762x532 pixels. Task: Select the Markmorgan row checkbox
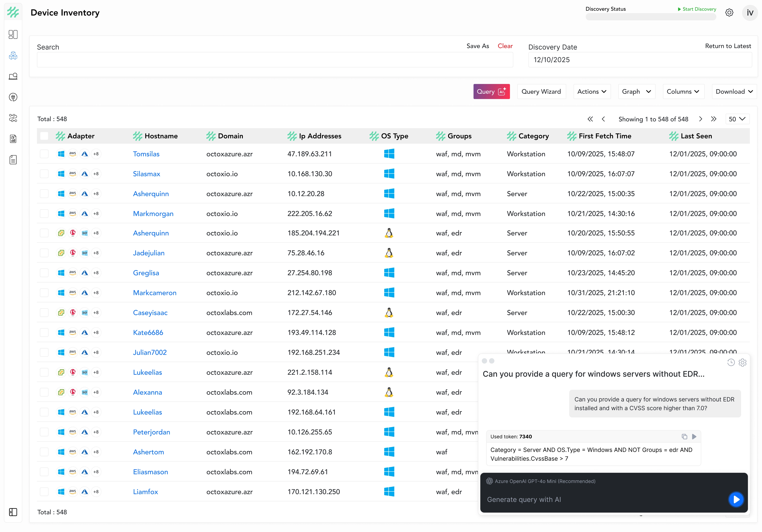click(44, 214)
